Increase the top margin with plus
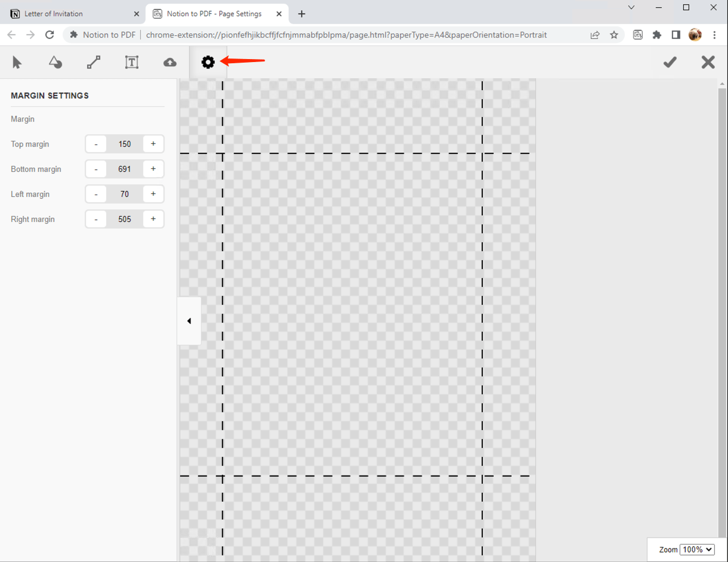This screenshot has height=562, width=728. coord(153,144)
